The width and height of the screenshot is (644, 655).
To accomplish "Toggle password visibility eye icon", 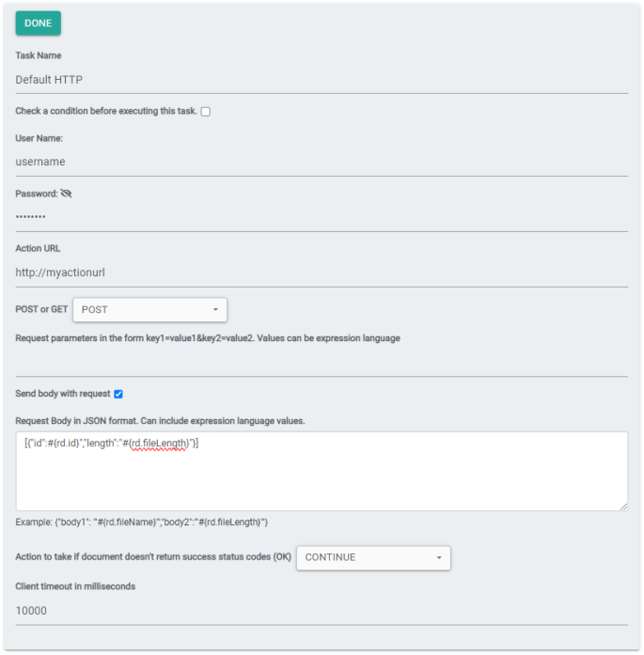I will [x=66, y=194].
